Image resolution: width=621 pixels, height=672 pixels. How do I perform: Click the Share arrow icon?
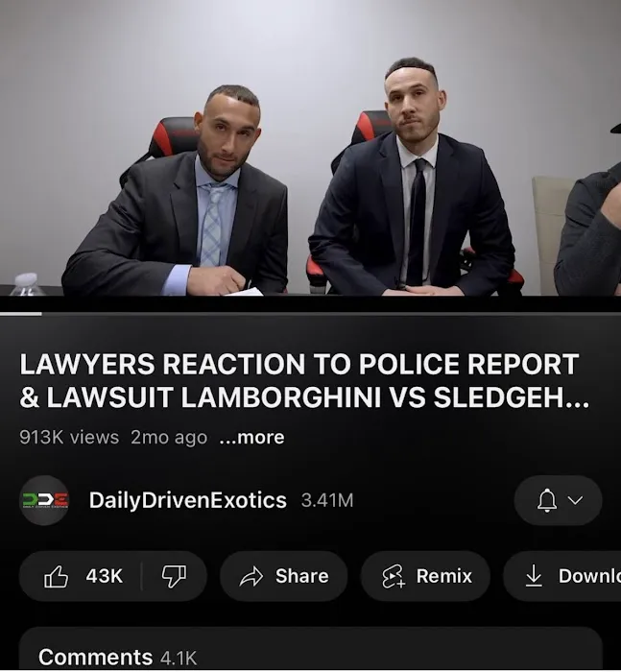(x=251, y=576)
